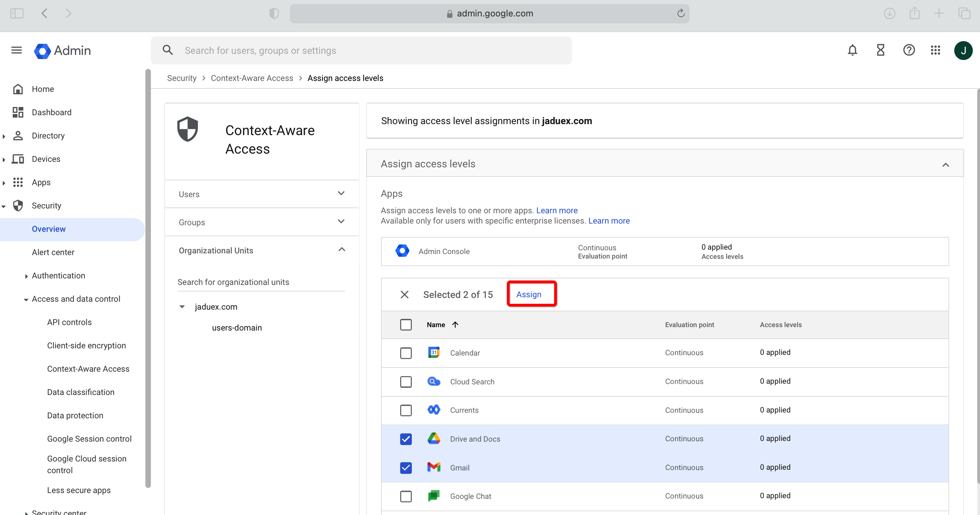Open Google Session control

click(x=89, y=439)
